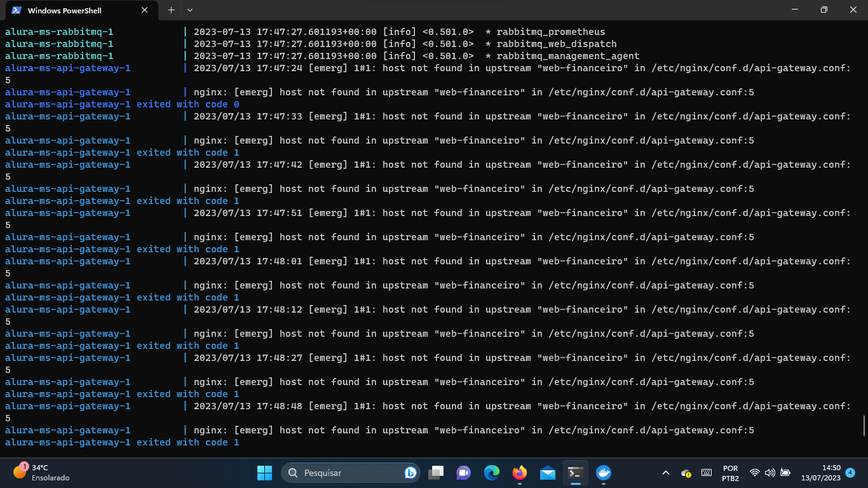
Task: Open Bing chat icon in search box
Action: click(x=410, y=473)
